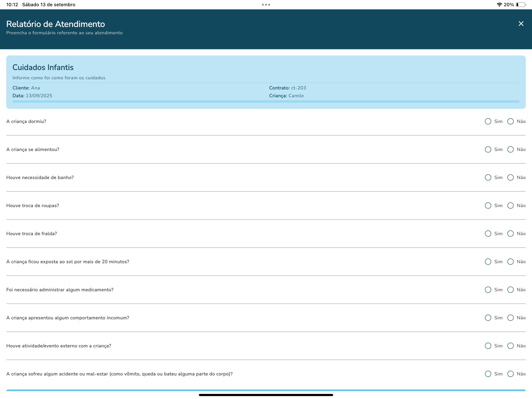Click the 'Data: 13/09/2025' field
This screenshot has width=532, height=399.
click(x=33, y=95)
